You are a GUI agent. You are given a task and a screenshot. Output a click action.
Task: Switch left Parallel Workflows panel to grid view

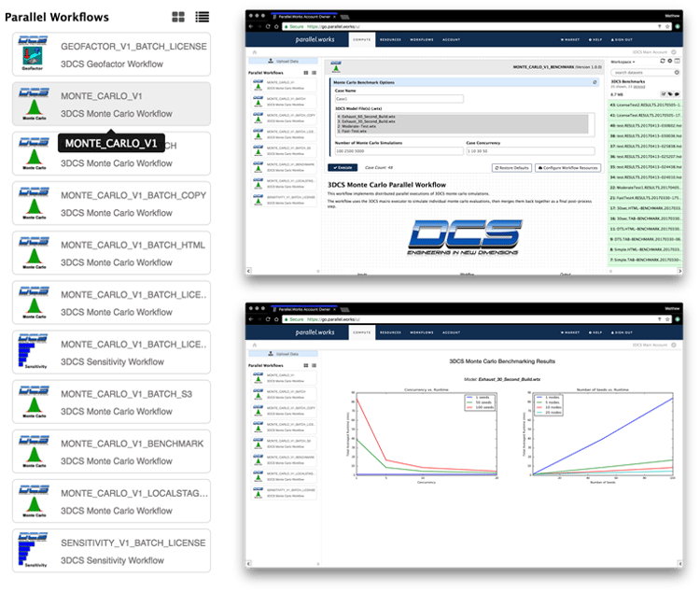coord(178,17)
